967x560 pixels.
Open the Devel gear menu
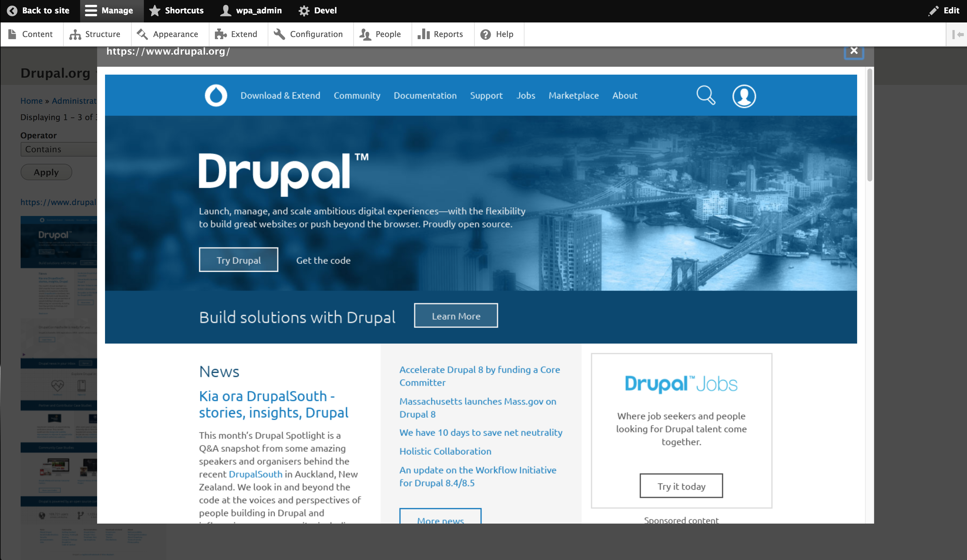304,10
